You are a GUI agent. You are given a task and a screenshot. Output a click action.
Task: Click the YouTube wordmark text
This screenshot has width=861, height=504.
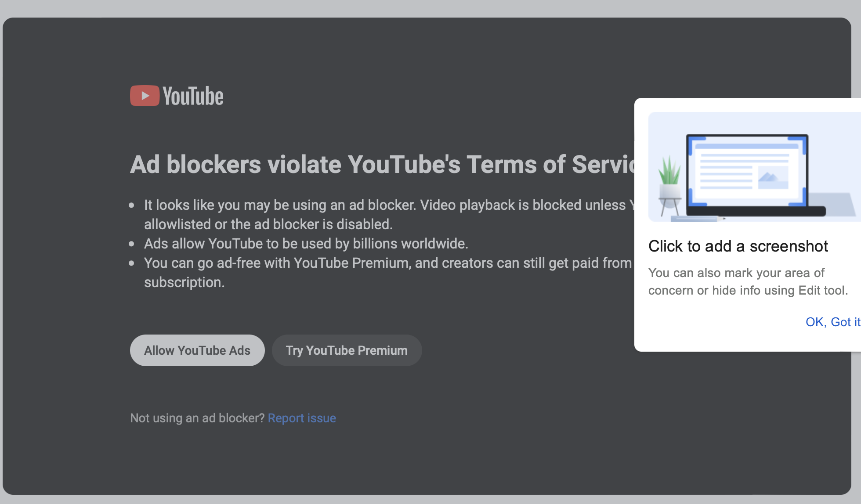[193, 97]
